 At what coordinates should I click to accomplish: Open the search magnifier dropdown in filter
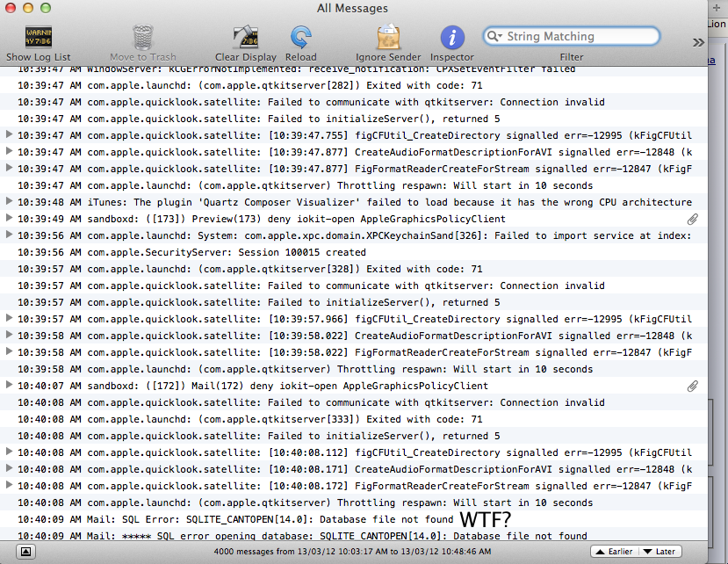pos(494,36)
